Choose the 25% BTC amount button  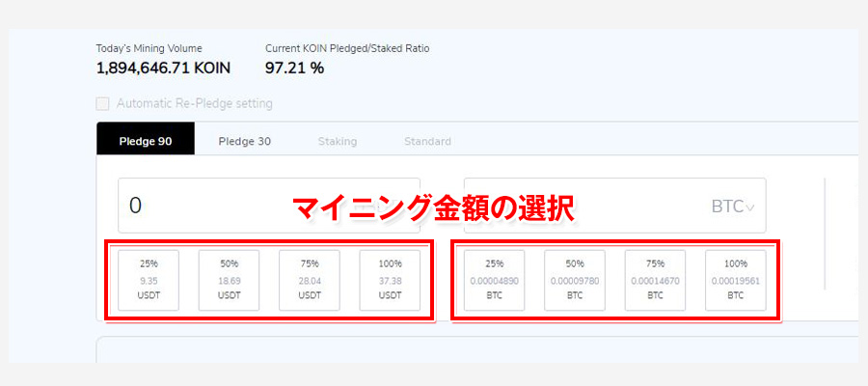[x=495, y=281]
